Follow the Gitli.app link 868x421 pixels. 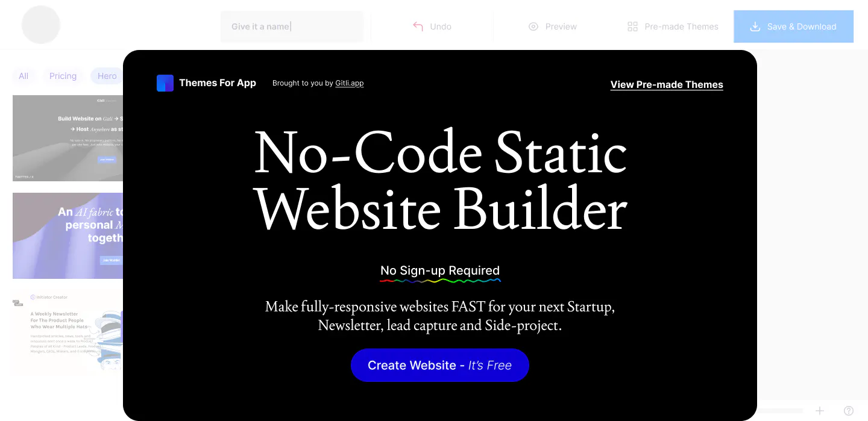[x=350, y=83]
